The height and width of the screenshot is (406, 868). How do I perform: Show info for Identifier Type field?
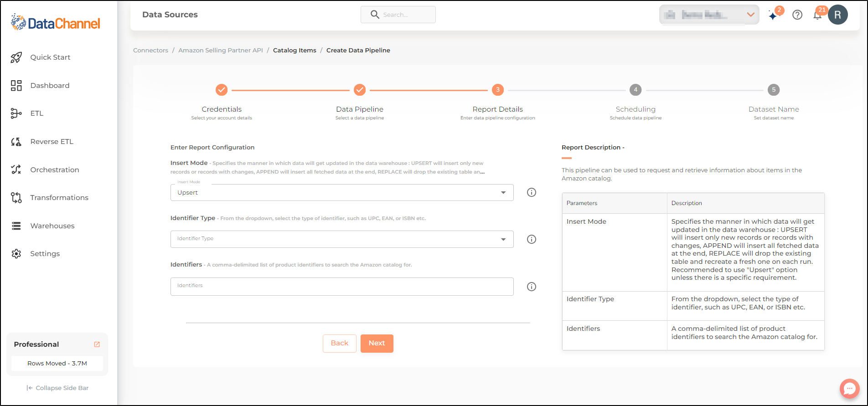pos(532,239)
